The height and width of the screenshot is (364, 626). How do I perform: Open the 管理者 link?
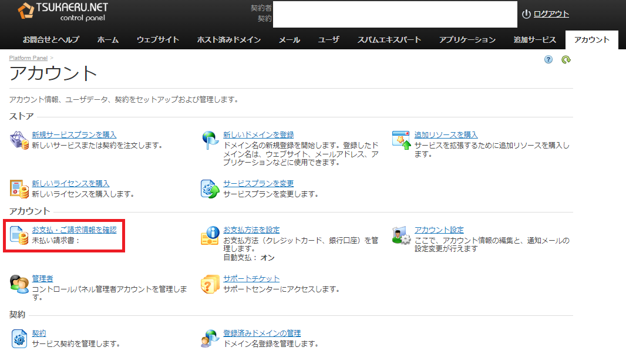coord(42,279)
